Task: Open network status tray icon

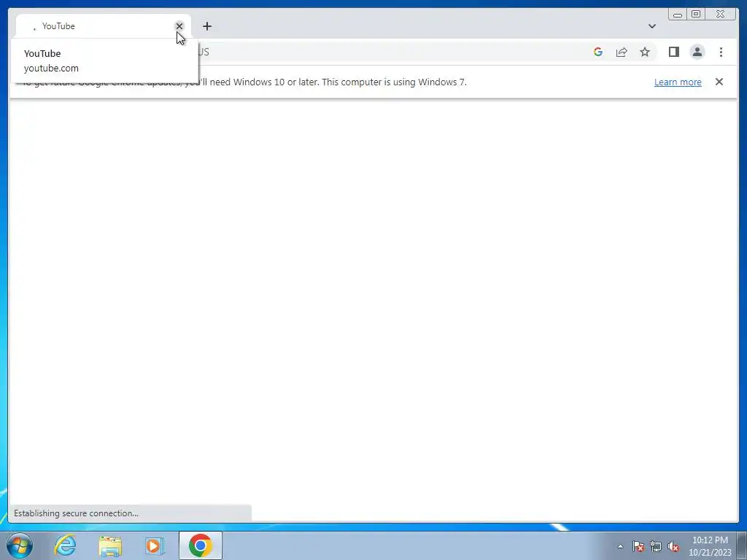Action: (656, 546)
